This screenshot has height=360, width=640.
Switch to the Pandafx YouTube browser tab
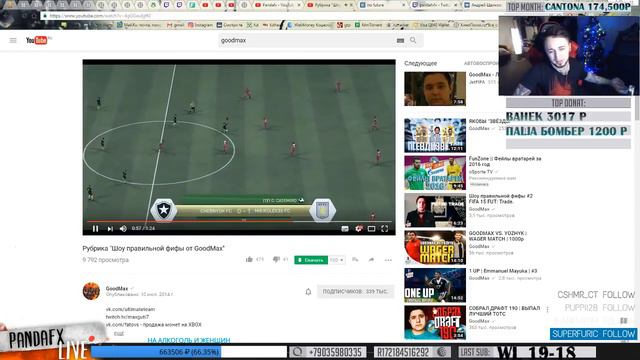coord(278,5)
